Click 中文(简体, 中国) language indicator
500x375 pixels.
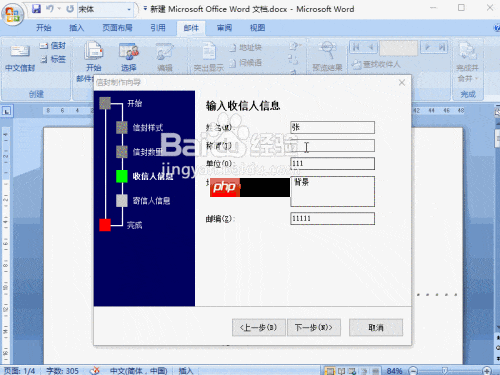139,371
